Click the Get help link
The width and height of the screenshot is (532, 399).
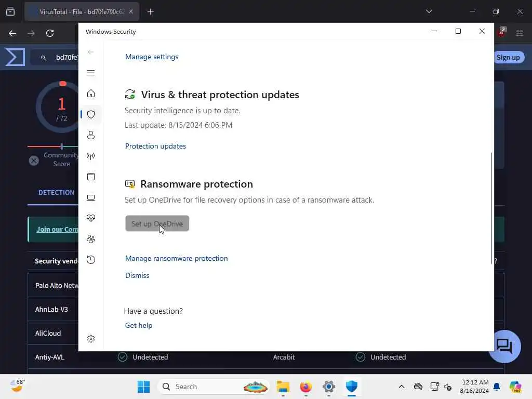(138, 325)
